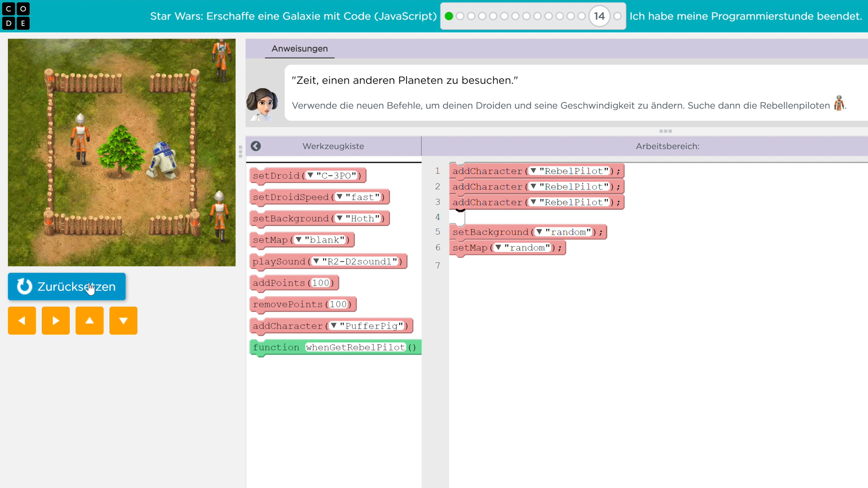Click the Arbeitsbereich header label
This screenshot has height=488, width=868.
667,146
